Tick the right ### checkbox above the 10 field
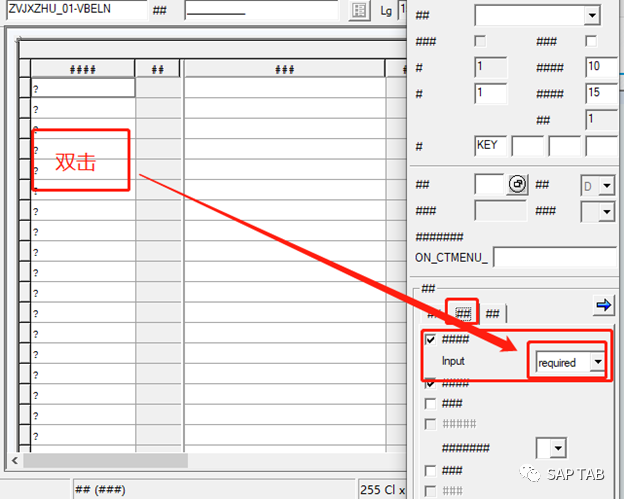Screen dimensions: 624x499 pyautogui.click(x=591, y=41)
